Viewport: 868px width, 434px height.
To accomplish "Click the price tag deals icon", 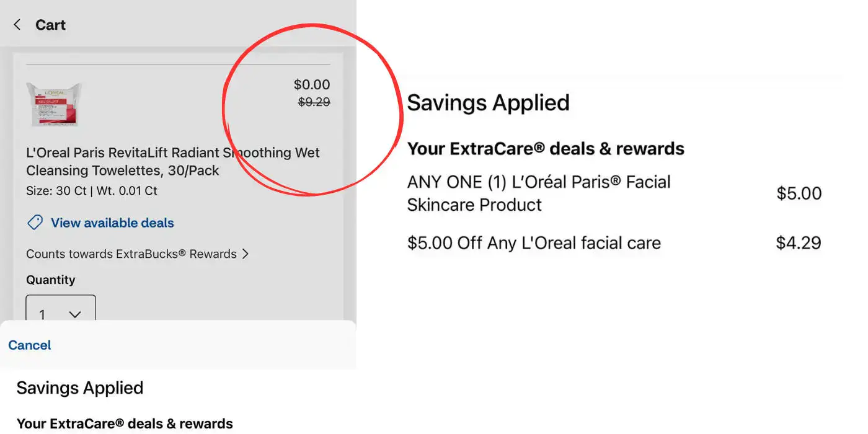I will click(x=35, y=223).
